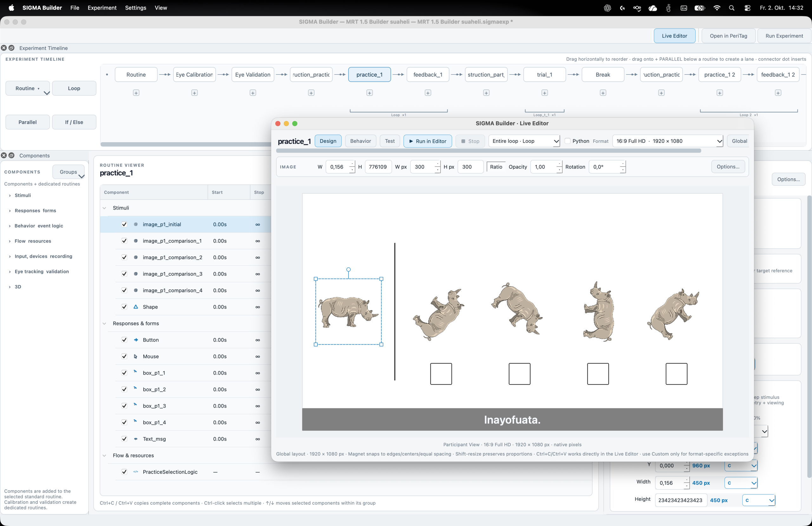This screenshot has width=812, height=526.
Task: Detach the Components panel with float icon
Action: coord(12,156)
